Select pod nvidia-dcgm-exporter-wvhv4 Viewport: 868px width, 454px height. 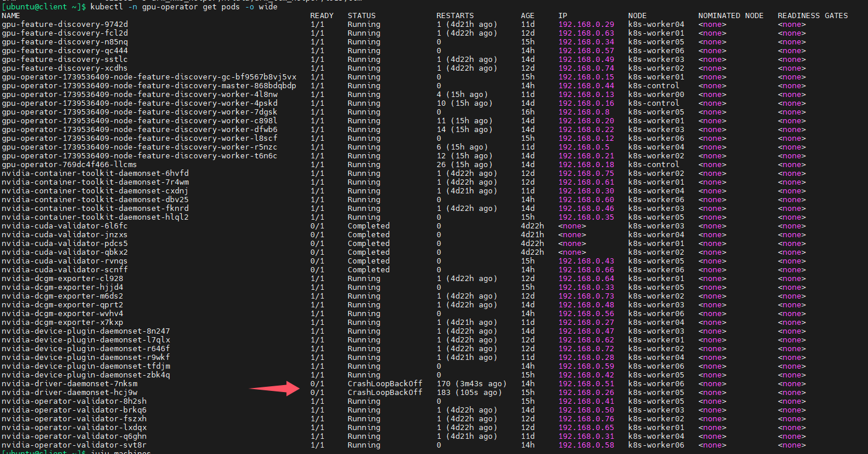pyautogui.click(x=62, y=313)
